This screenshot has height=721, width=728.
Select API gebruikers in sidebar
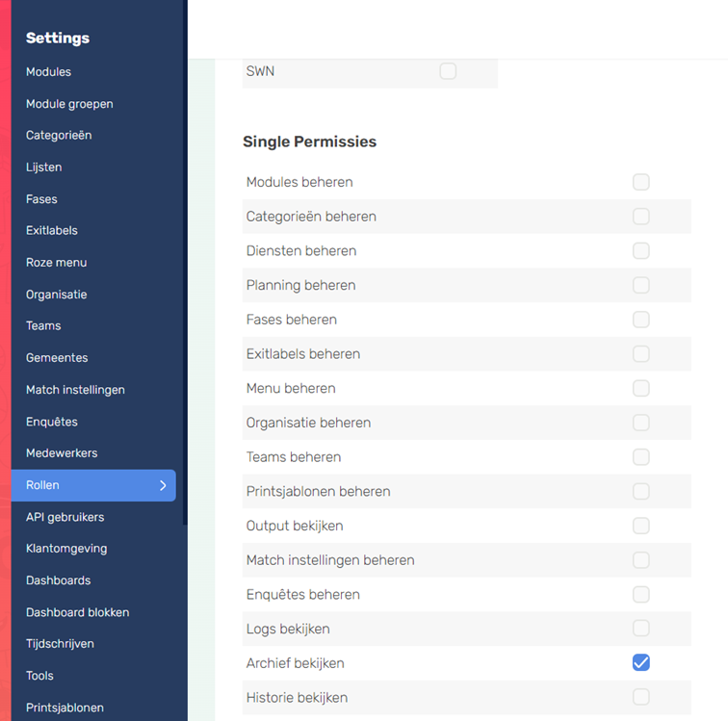(65, 517)
